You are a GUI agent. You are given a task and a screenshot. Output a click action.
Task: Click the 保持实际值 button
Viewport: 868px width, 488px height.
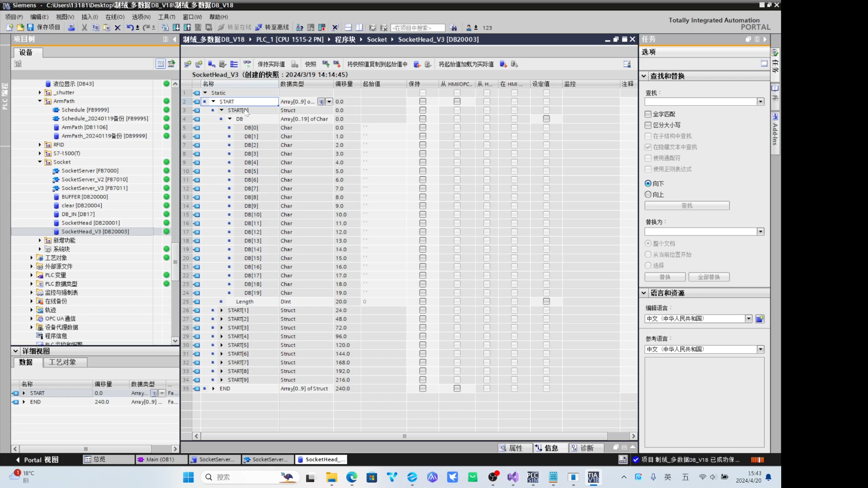pos(271,64)
